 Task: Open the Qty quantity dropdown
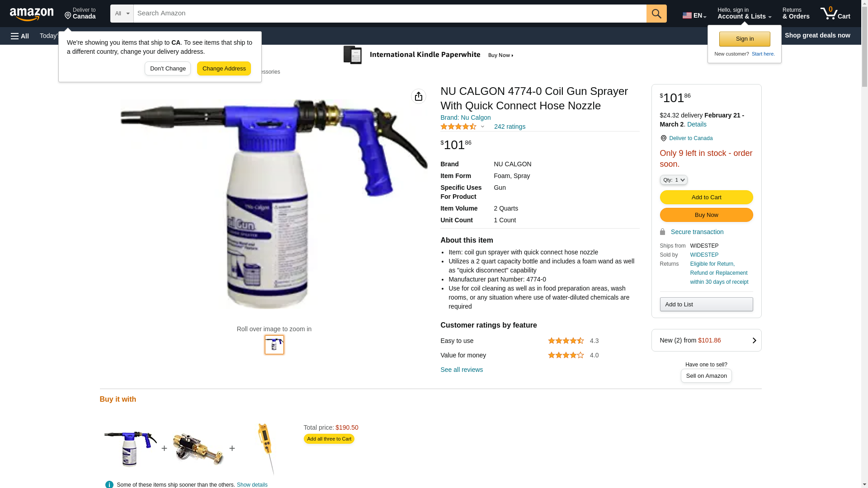(674, 180)
